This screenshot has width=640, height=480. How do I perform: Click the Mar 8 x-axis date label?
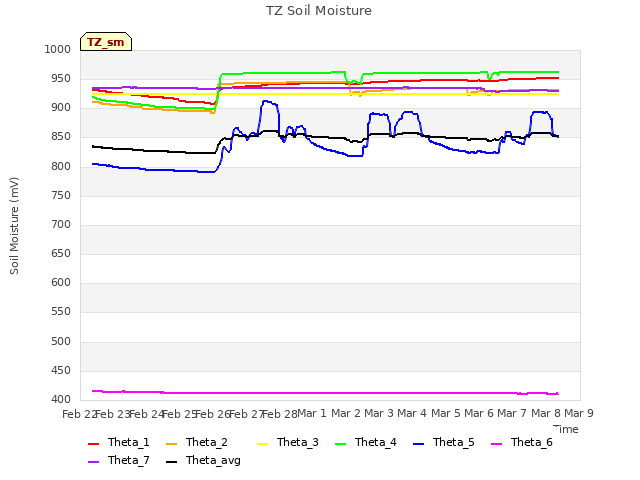(x=546, y=413)
